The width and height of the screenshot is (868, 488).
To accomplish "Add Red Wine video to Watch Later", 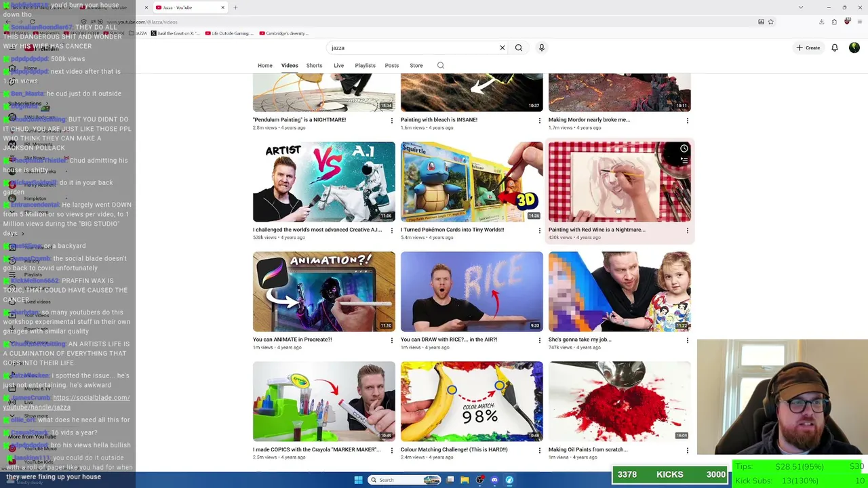I will (x=684, y=148).
